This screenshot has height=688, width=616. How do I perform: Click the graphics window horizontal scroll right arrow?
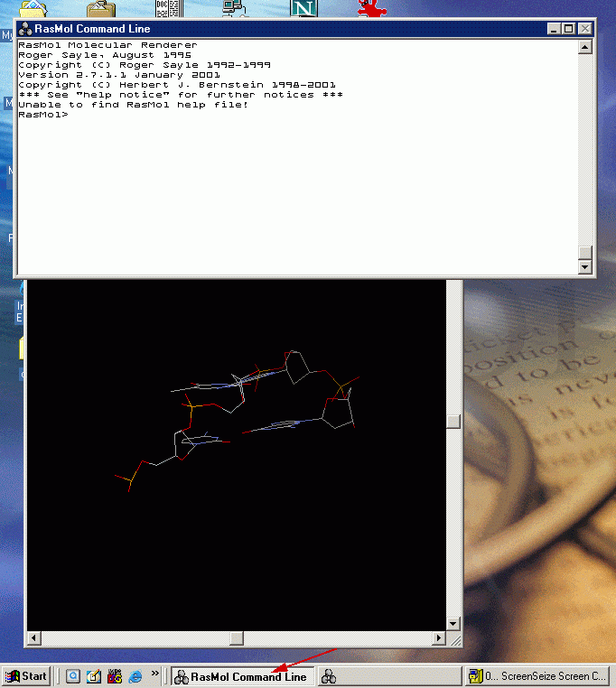coord(438,638)
